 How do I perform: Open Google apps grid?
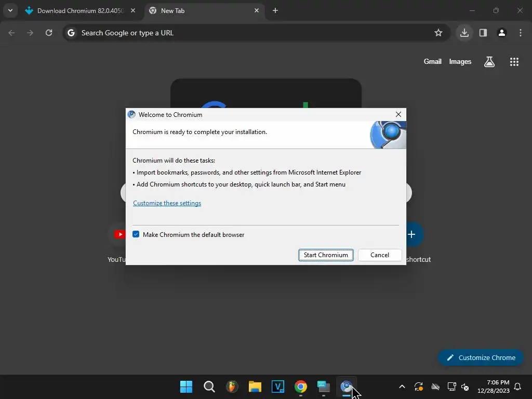(x=514, y=62)
